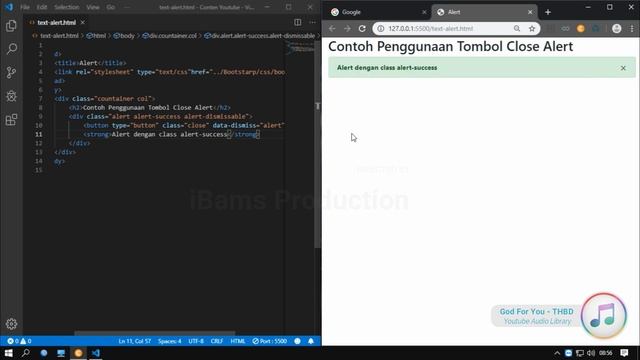The image size is (640, 360).
Task: Open the Windows Start menu
Action: coord(8,353)
